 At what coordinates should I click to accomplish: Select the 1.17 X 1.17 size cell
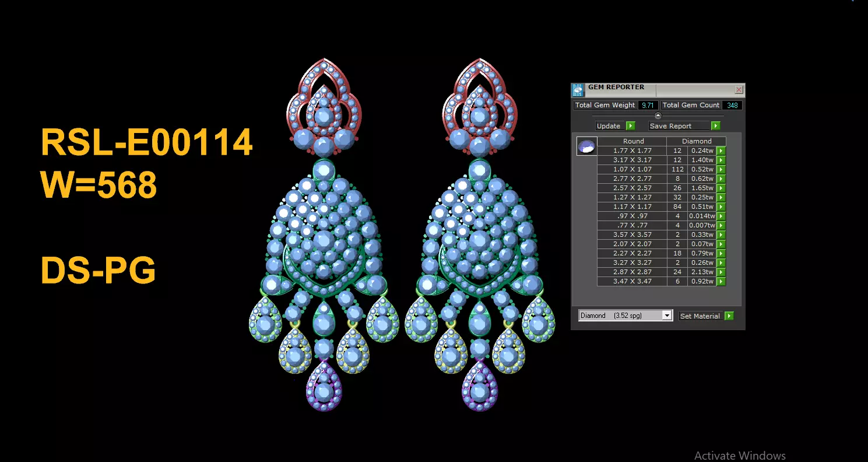coord(632,206)
